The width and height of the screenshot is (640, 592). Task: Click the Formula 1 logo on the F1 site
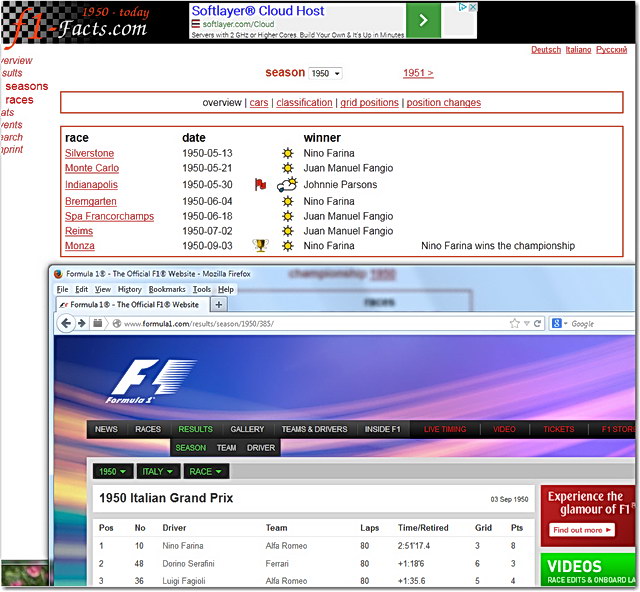click(x=152, y=381)
